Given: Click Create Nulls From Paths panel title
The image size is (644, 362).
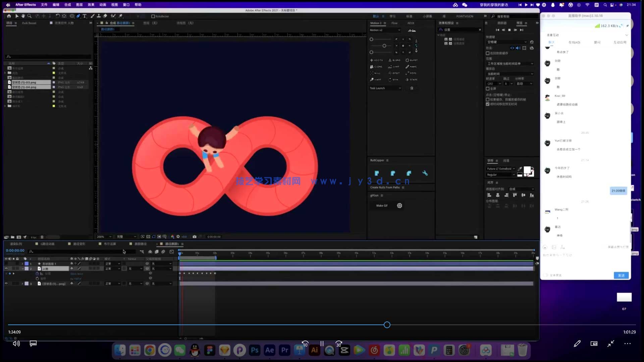Looking at the screenshot, I should click(x=385, y=187).
